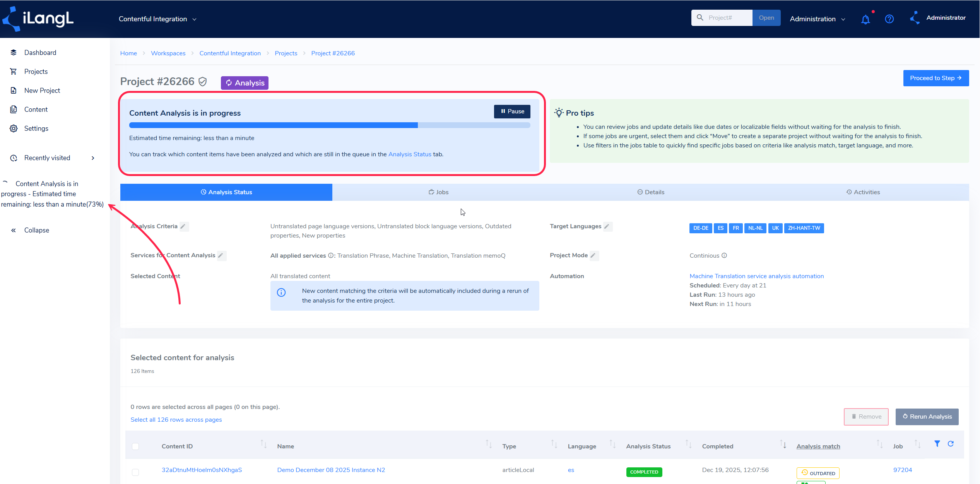Expand Recently visited submenu
The height and width of the screenshot is (484, 980).
[x=93, y=158]
